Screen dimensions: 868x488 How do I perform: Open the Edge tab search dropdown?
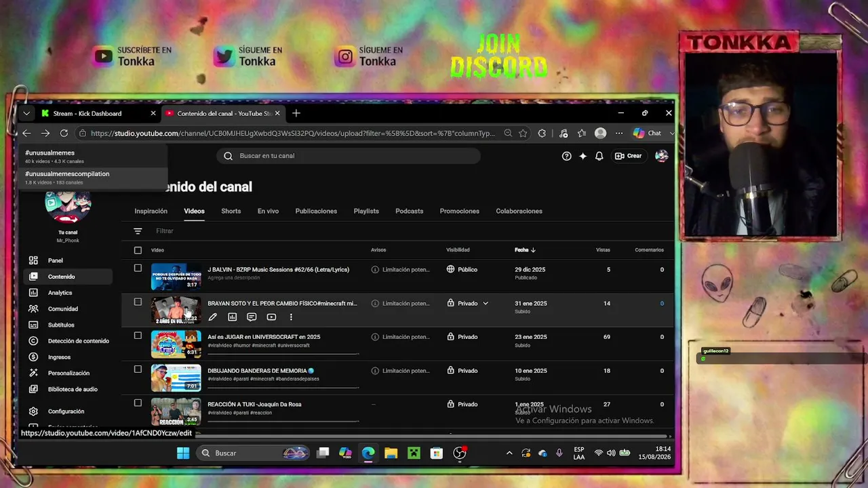(x=26, y=113)
